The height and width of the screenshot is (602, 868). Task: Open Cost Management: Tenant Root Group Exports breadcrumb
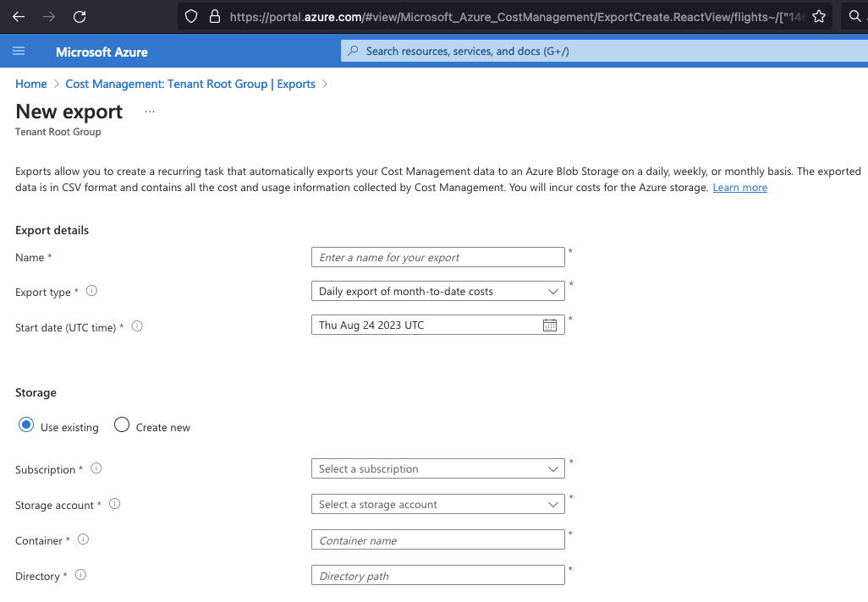190,84
